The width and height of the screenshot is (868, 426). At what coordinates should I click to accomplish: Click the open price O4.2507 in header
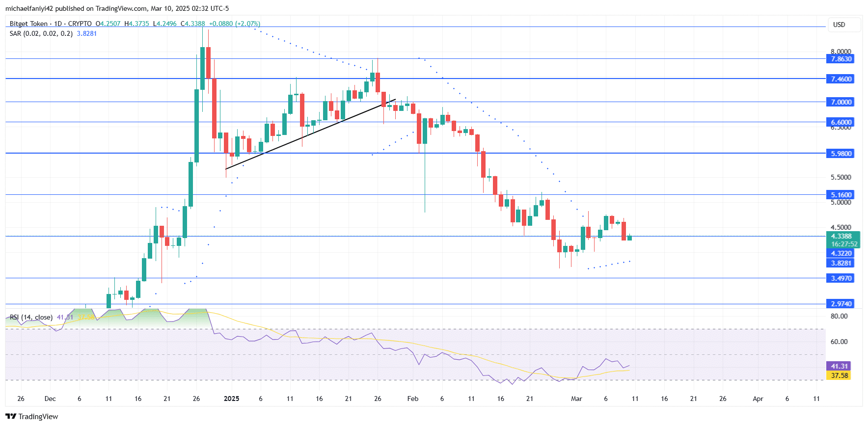108,24
